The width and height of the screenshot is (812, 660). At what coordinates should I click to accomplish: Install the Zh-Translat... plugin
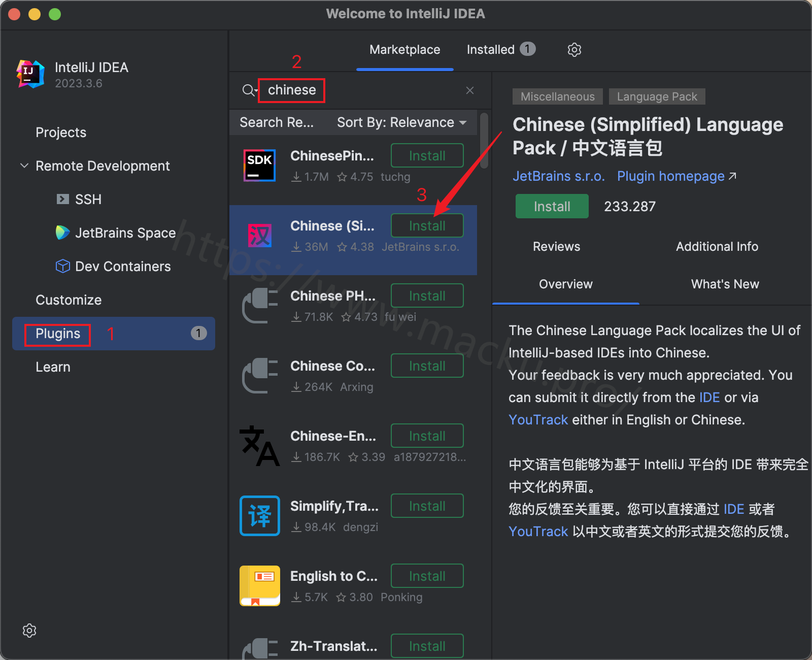point(427,646)
